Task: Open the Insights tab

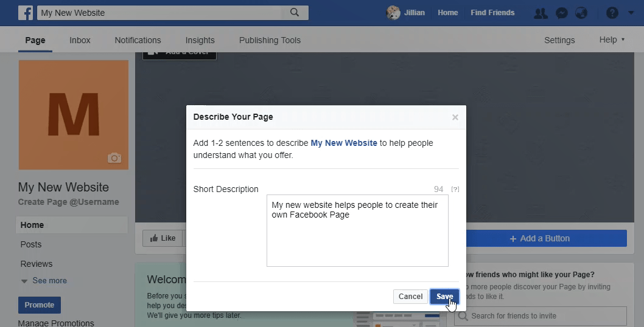Action: (200, 40)
